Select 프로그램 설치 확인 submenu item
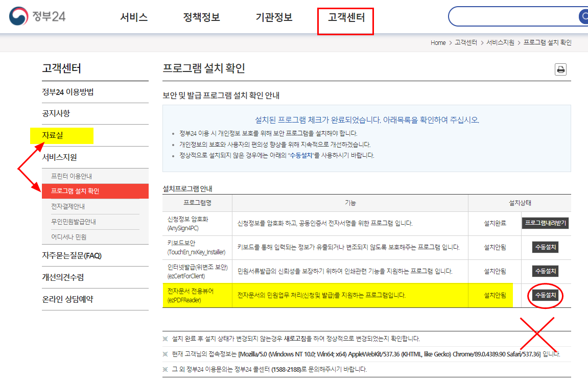Screen dimensions: 588x384 point(95,191)
